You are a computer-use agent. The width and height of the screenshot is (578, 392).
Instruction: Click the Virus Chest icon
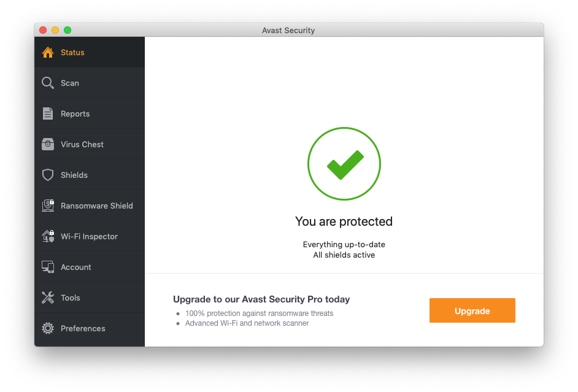click(x=48, y=144)
